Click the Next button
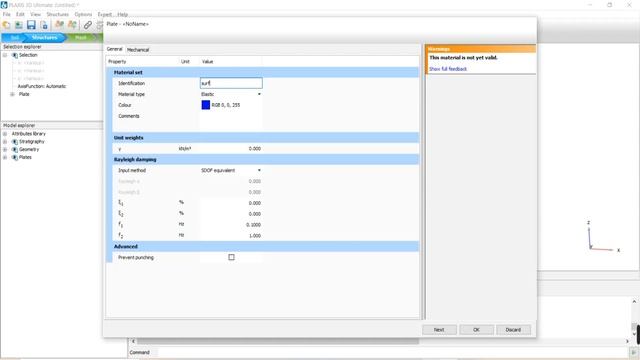 (439, 330)
